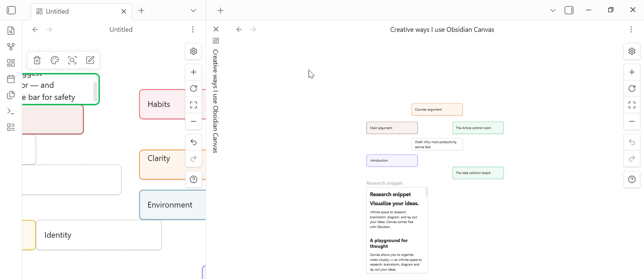The image size is (644, 279).
Task: Click the Research snippet label
Action: 384,183
